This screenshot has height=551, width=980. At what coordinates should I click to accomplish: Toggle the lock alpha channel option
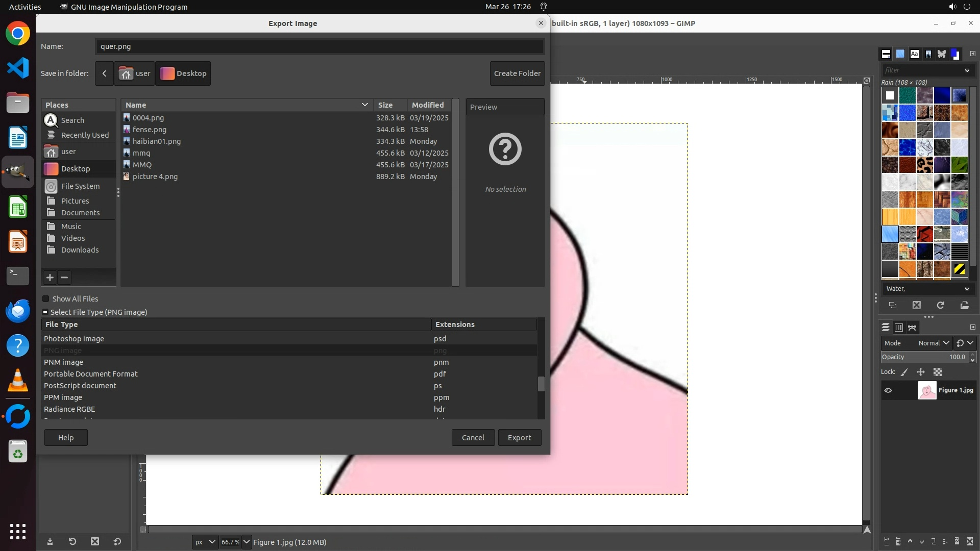coord(938,372)
